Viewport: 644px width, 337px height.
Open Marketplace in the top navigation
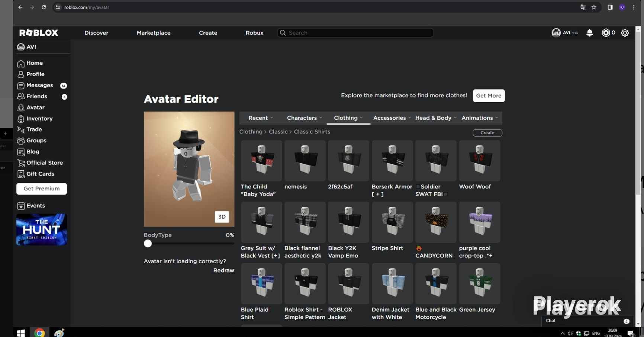154,33
